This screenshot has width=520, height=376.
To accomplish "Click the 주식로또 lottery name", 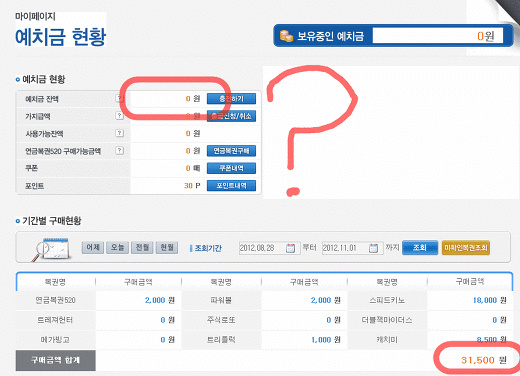I will coord(221,320).
